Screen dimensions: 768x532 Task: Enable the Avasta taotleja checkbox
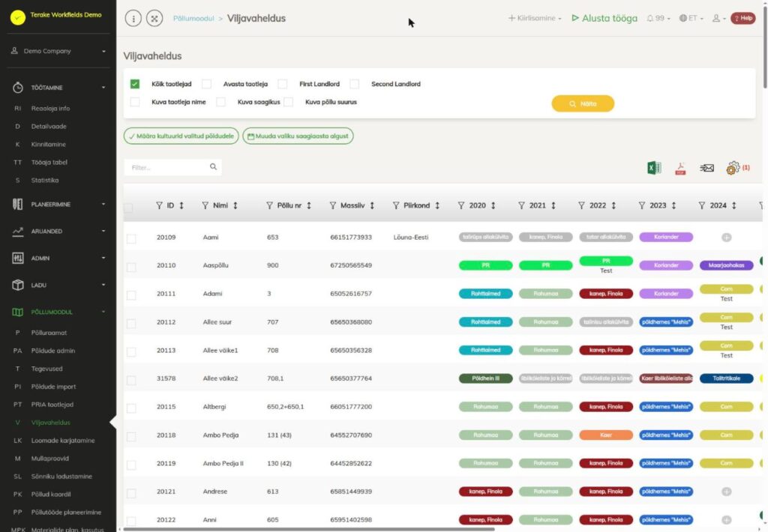(x=207, y=84)
